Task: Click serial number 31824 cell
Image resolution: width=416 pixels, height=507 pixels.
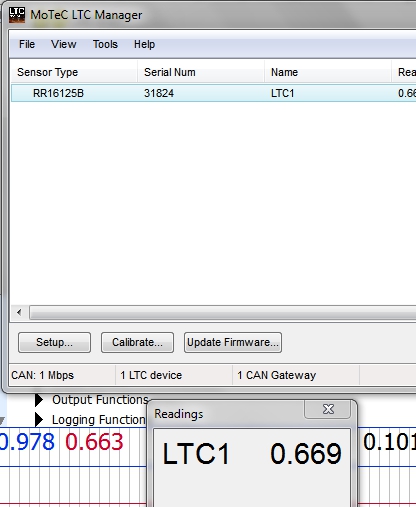Action: pyautogui.click(x=159, y=93)
